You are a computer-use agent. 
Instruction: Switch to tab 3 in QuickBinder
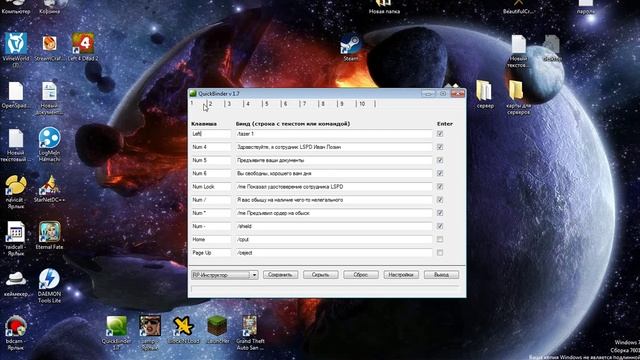point(229,104)
